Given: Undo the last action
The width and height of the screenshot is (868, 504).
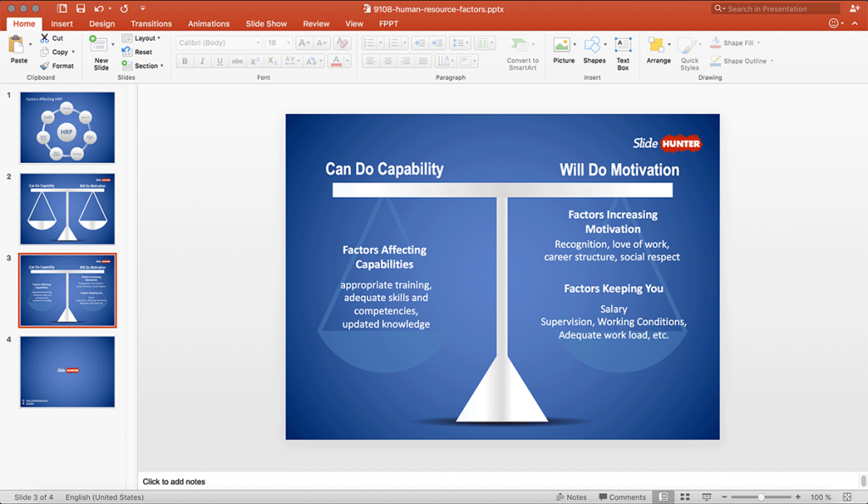Looking at the screenshot, I should coord(98,8).
